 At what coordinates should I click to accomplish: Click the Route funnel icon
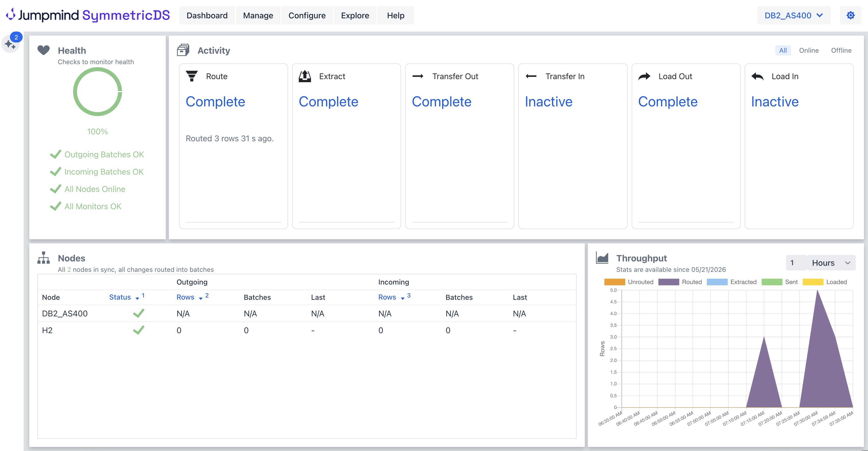point(192,76)
